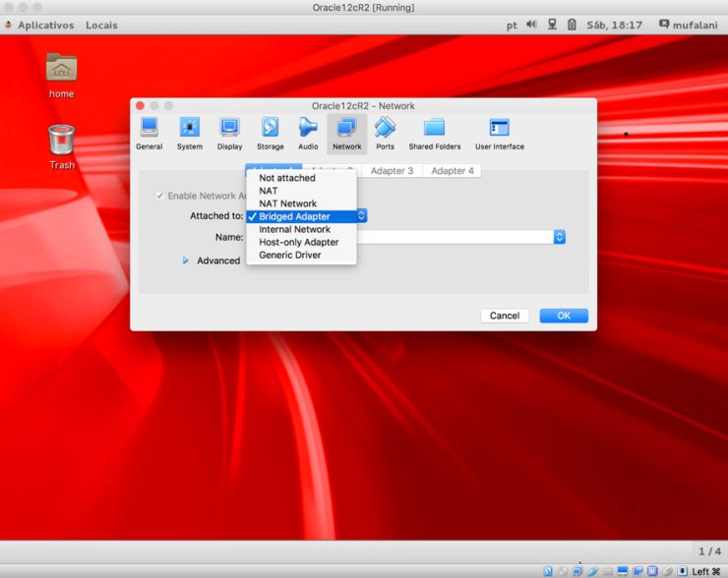The width and height of the screenshot is (728, 578).
Task: Choose NAT from the attachment list
Action: click(x=269, y=191)
